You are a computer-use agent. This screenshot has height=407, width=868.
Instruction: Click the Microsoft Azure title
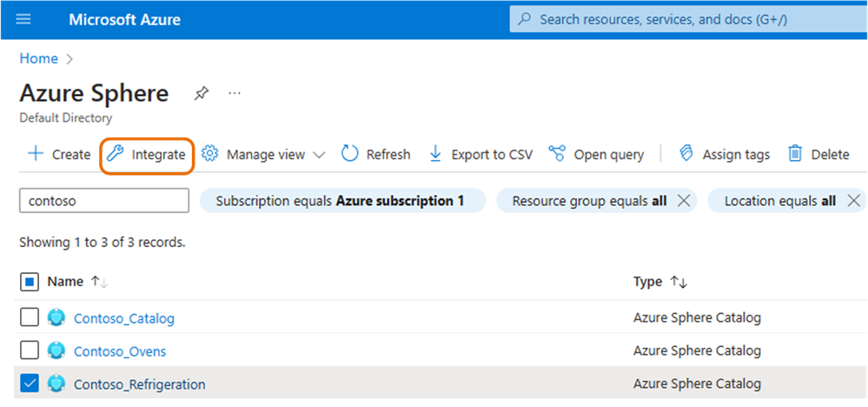[124, 20]
